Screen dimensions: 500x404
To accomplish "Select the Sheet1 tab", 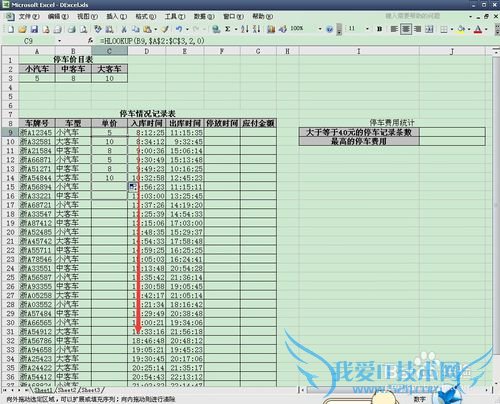I will 43,390.
